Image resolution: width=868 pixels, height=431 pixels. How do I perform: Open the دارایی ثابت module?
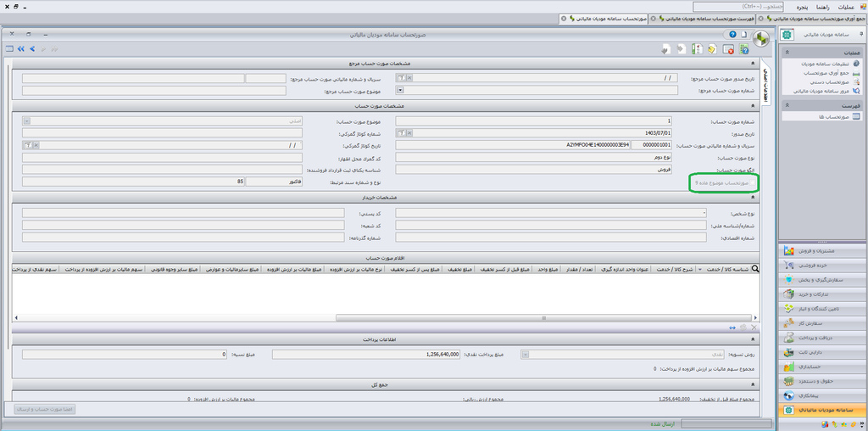point(822,352)
